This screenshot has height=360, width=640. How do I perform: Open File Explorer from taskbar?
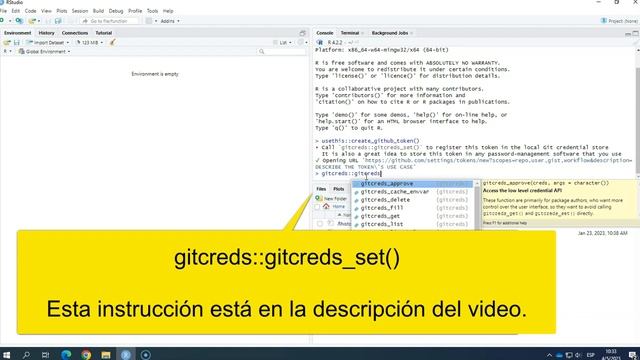coord(106,355)
